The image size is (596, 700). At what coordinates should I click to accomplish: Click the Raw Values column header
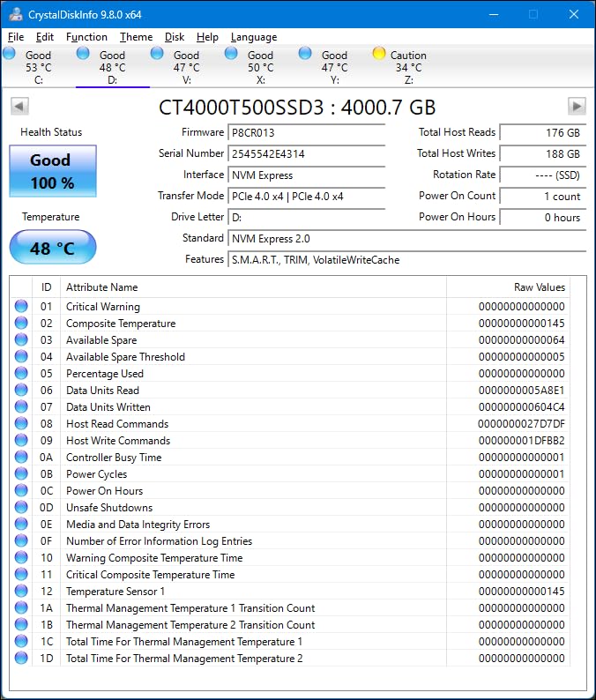pos(539,287)
